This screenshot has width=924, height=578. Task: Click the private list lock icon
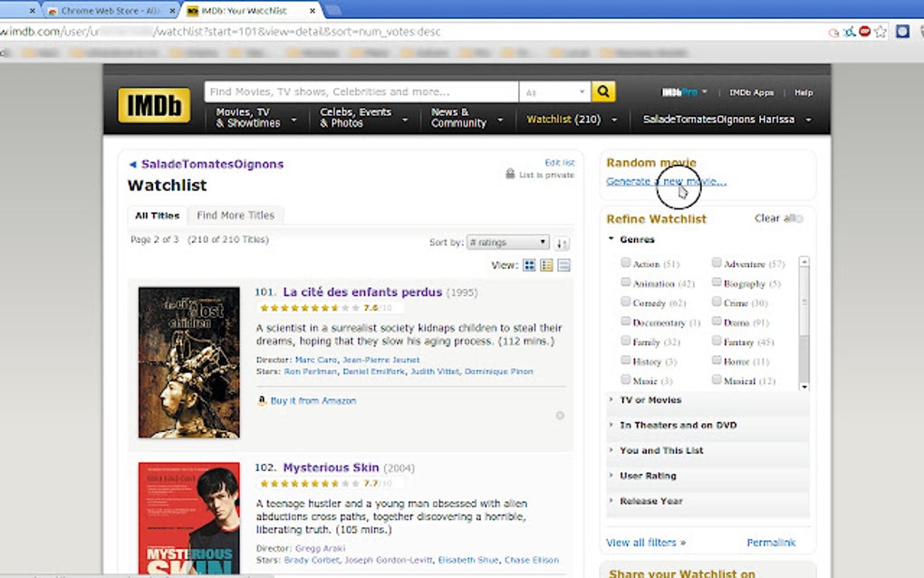coord(510,173)
